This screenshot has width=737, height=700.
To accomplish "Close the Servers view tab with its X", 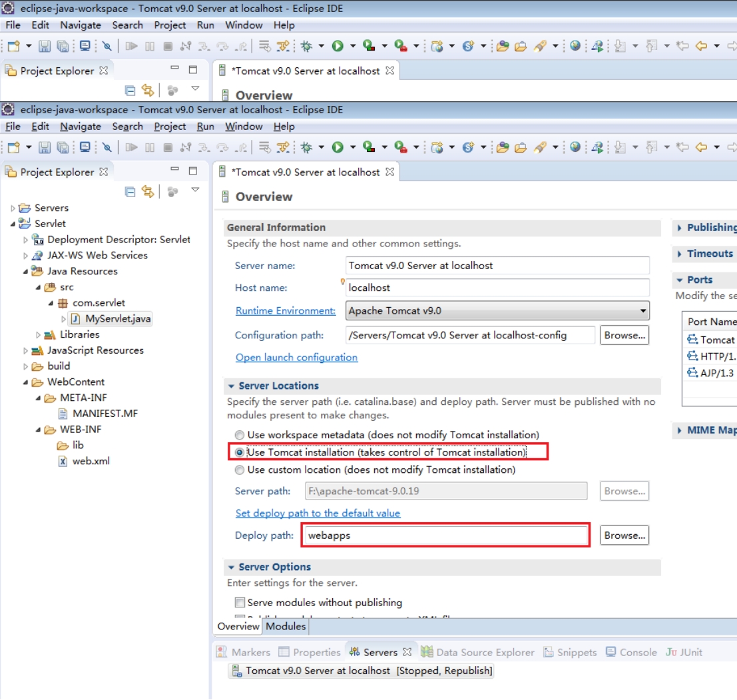I will coord(407,652).
